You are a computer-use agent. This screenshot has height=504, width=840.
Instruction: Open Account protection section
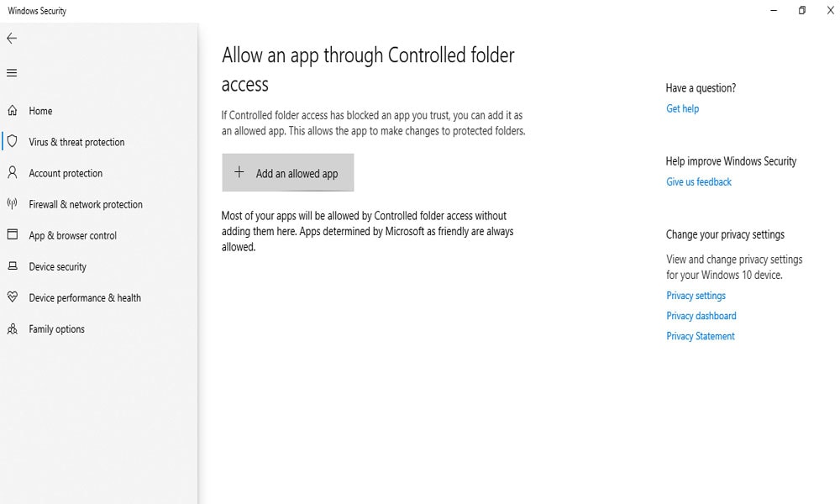tap(99, 173)
